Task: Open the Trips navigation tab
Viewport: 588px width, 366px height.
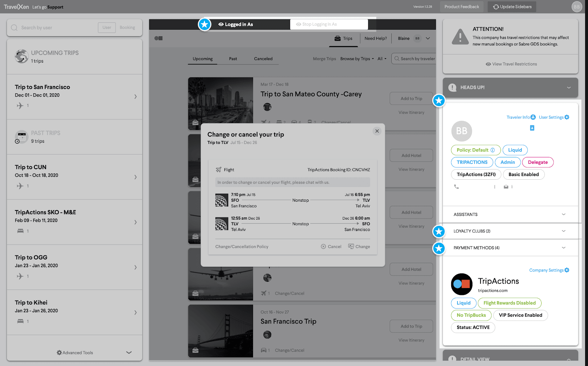Action: 344,38
